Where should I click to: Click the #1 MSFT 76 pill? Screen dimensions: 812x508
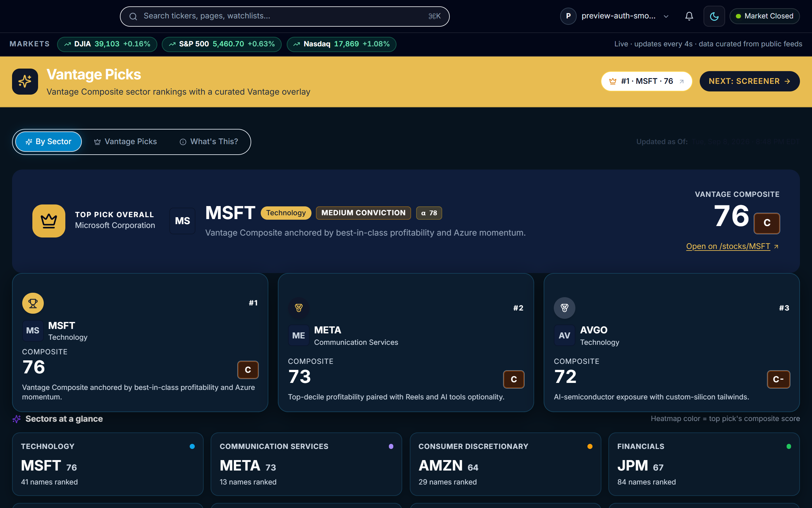click(646, 81)
